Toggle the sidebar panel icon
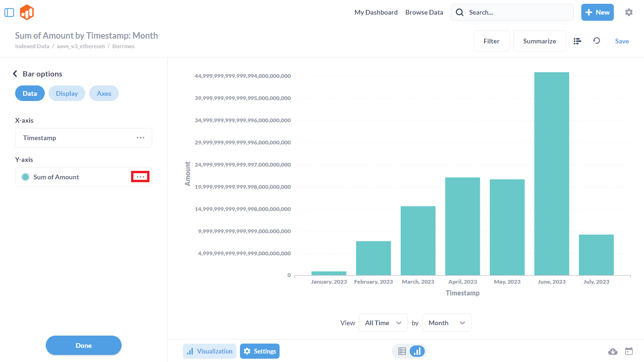This screenshot has height=362, width=644. [9, 12]
